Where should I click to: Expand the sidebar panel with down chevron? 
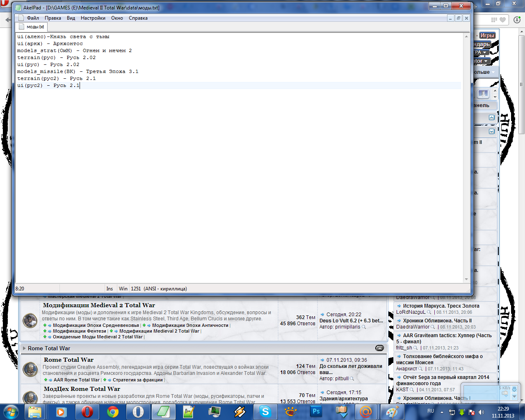(x=491, y=132)
